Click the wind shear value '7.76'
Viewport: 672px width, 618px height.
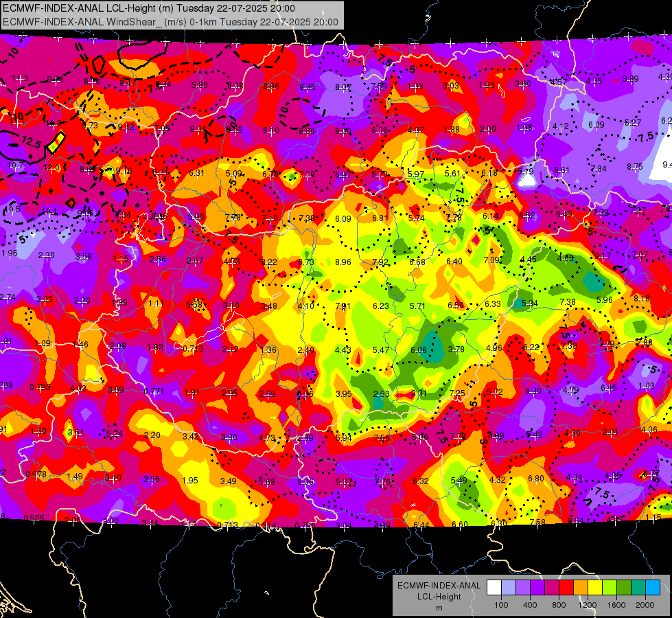point(383,481)
